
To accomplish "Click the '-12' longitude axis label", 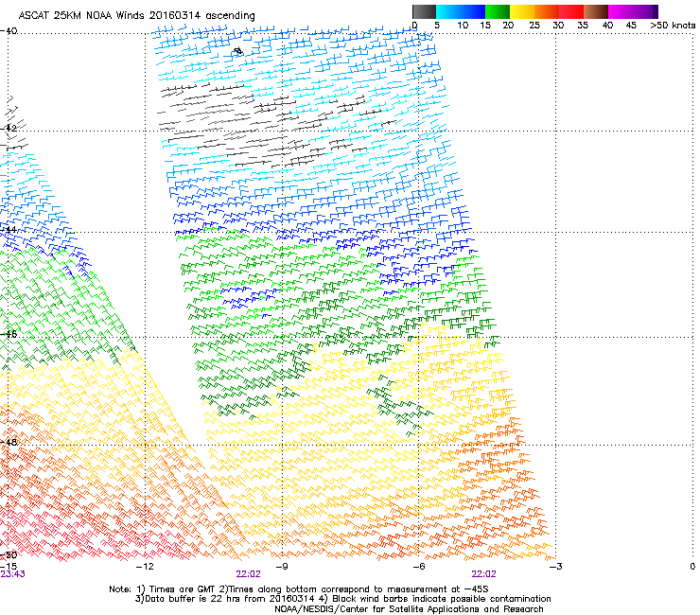I will [145, 567].
